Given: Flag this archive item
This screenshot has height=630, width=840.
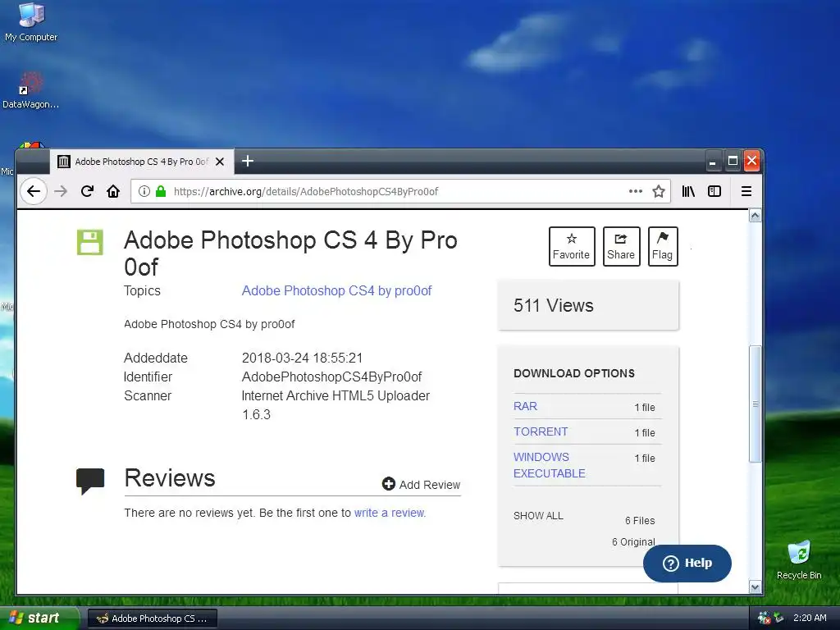Looking at the screenshot, I should click(663, 246).
